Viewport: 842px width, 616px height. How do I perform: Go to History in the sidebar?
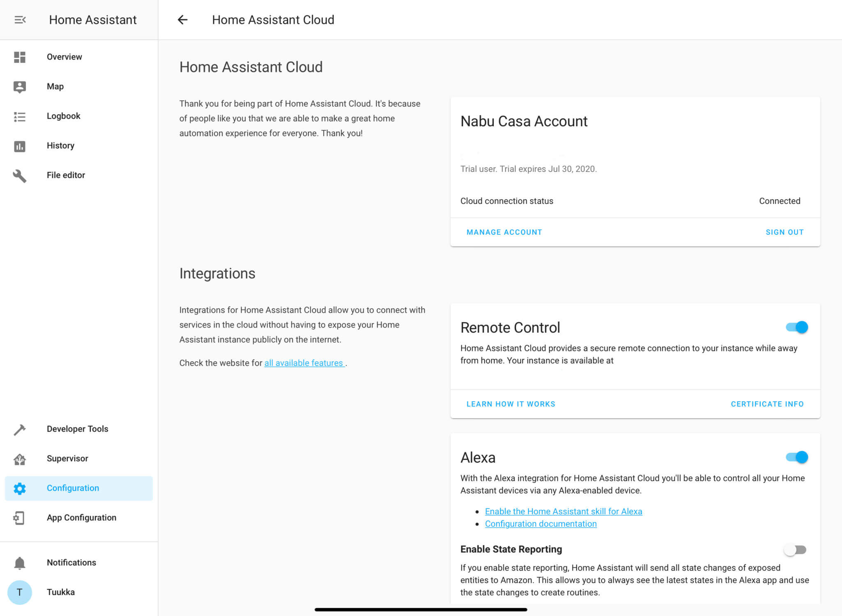point(79,146)
